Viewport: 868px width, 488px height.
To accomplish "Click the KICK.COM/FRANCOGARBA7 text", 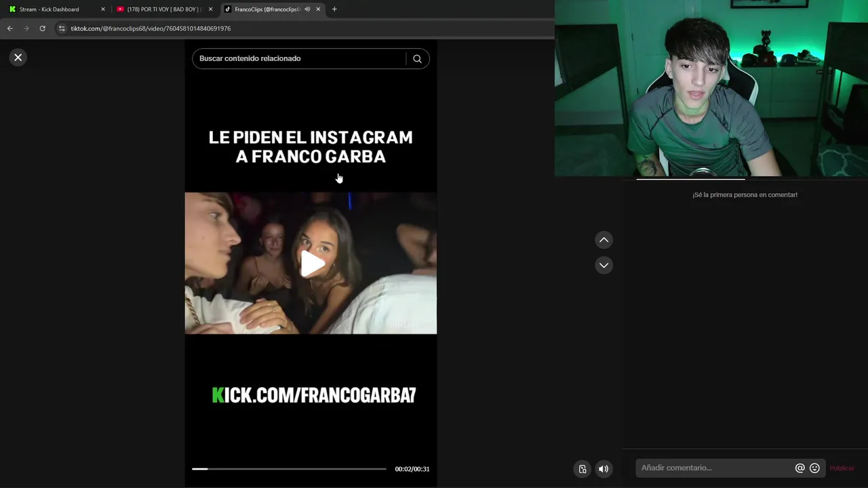I will click(314, 395).
